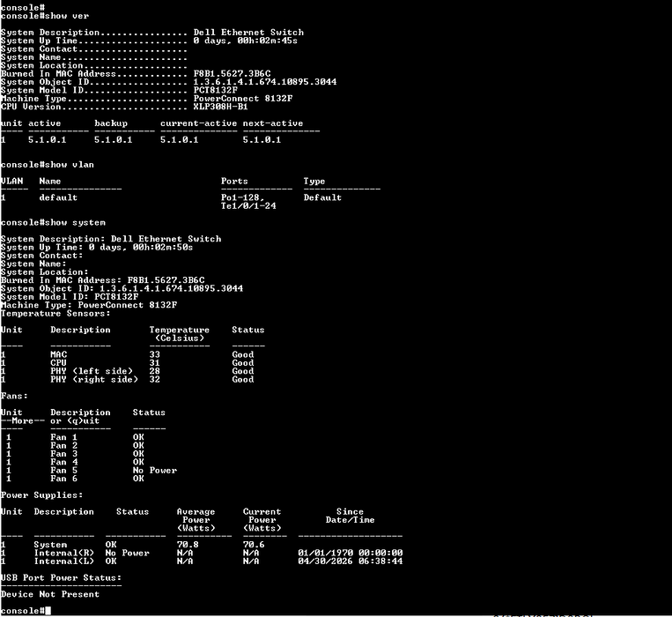Select the 'Fan 3' row
This screenshot has height=617, width=672.
(76, 454)
